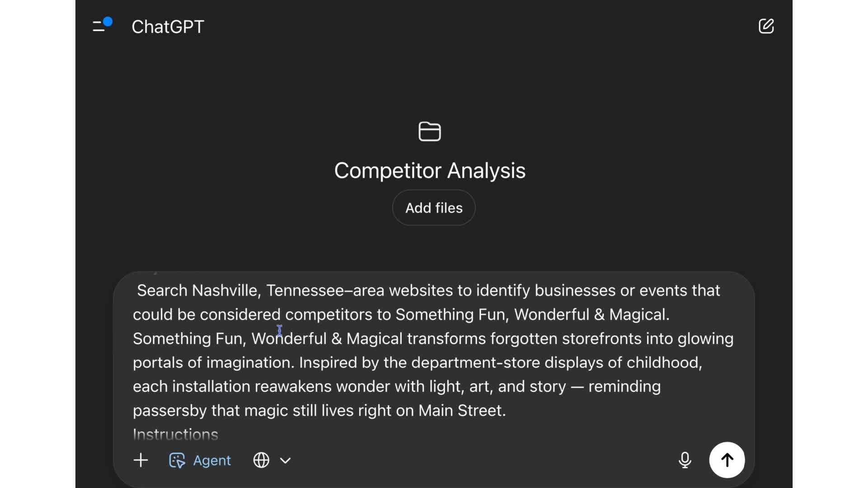The image size is (868, 488).
Task: Click the ChatGPT title in header
Action: click(x=168, y=27)
